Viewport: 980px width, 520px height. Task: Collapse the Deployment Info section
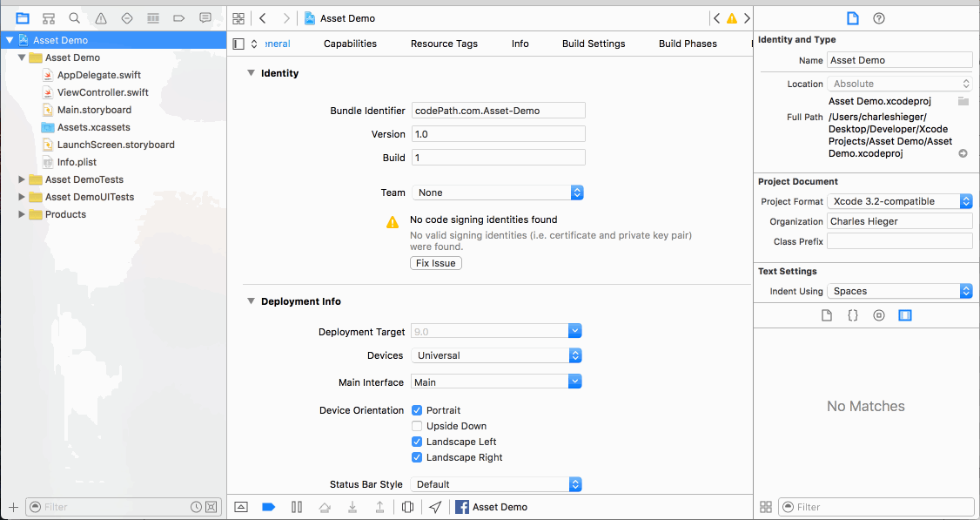coord(251,301)
